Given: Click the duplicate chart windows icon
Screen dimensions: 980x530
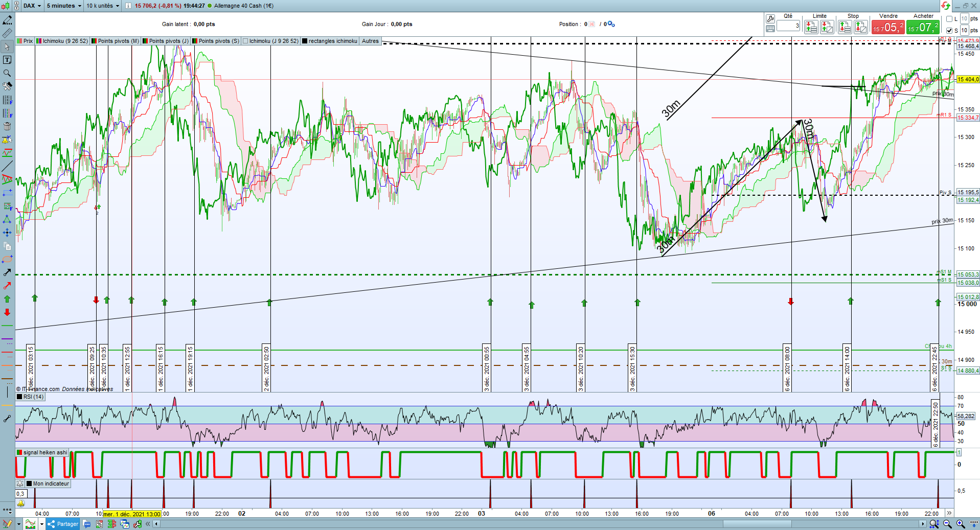Looking at the screenshot, I should pyautogui.click(x=124, y=524).
